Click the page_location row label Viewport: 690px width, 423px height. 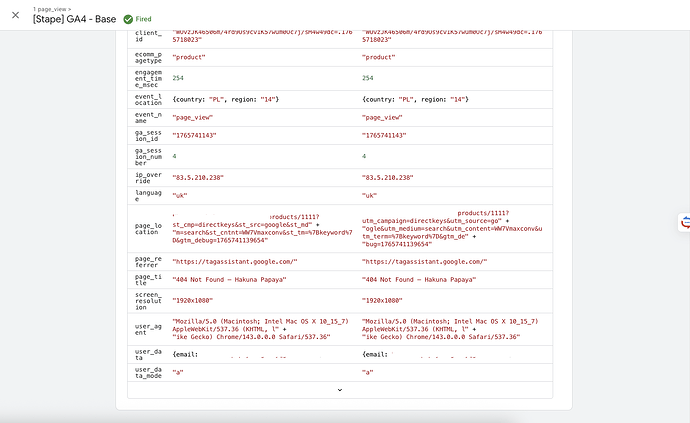coord(148,227)
